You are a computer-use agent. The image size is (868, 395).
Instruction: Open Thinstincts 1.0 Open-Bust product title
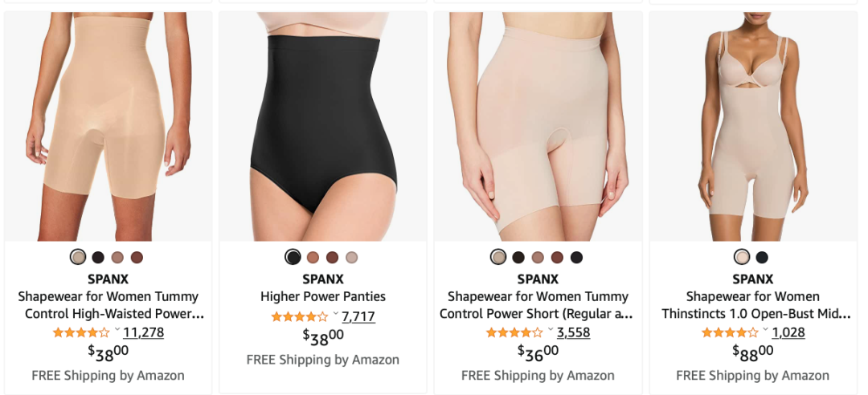[755, 305]
